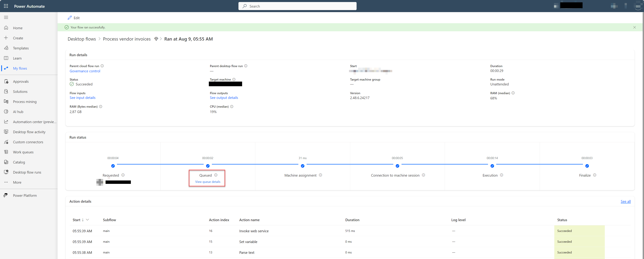Click the See input details expander
Image resolution: width=644 pixels, height=259 pixels.
click(x=82, y=98)
